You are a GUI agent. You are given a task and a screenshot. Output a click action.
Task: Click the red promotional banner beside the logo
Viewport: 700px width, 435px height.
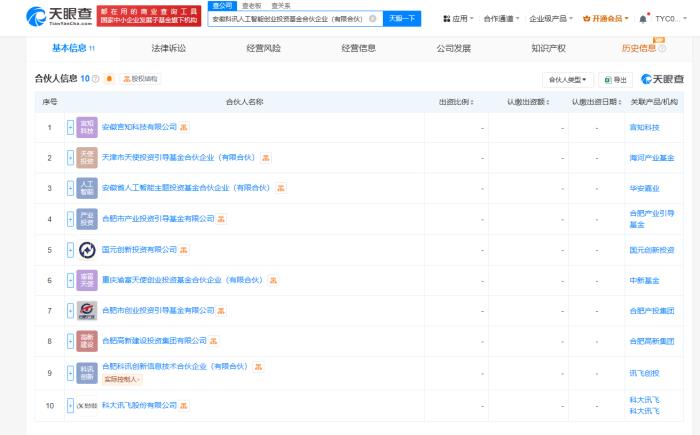[149, 16]
